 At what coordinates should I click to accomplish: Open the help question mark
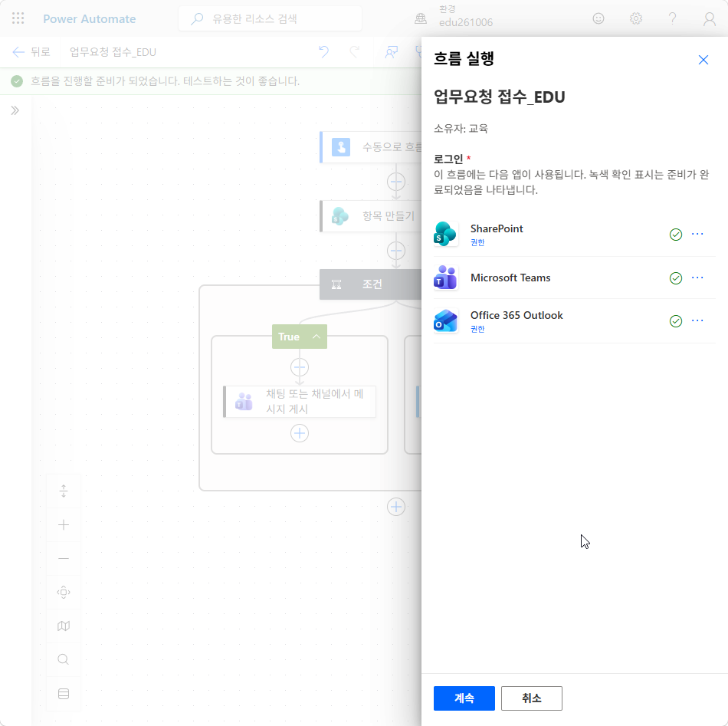click(672, 18)
